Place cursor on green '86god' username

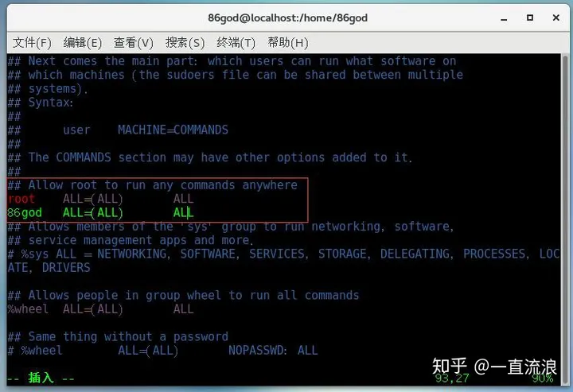[25, 213]
